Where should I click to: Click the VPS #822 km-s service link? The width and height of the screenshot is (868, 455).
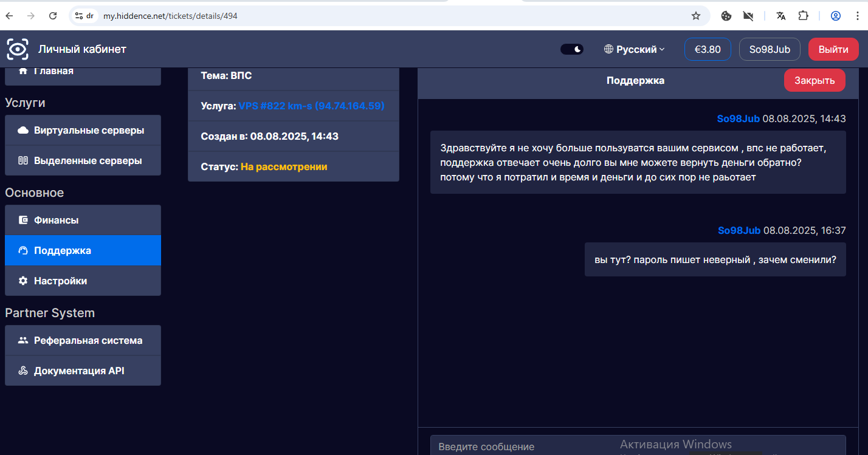tap(311, 106)
